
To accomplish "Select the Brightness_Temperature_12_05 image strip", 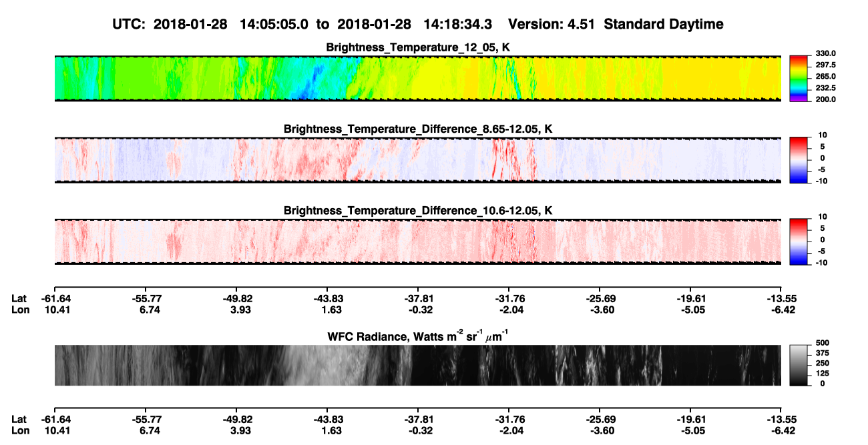I will (417, 79).
